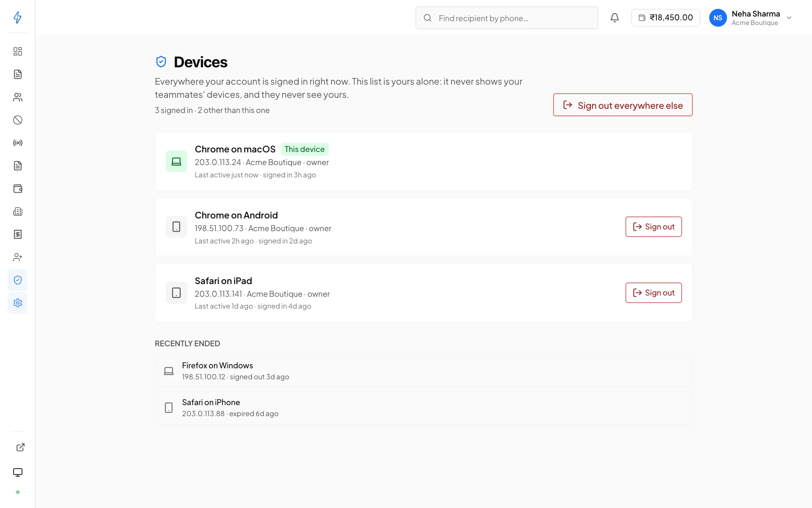Sign out everywhere else

[623, 105]
